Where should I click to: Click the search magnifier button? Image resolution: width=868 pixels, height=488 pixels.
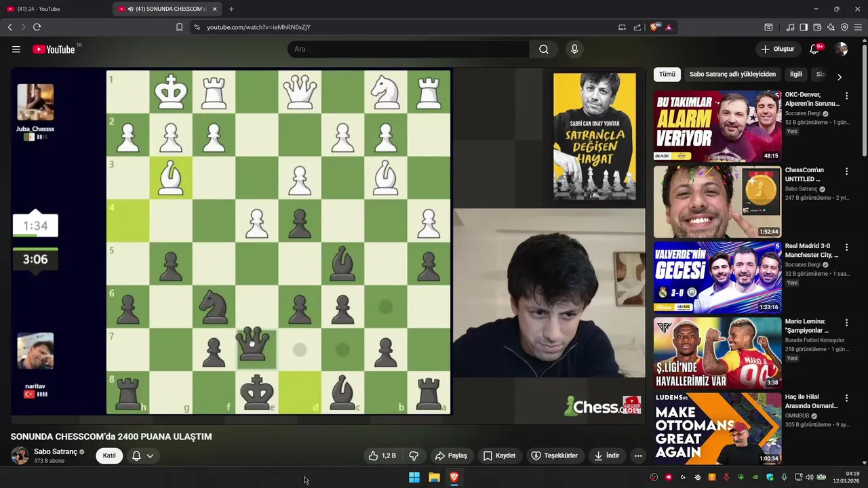544,49
